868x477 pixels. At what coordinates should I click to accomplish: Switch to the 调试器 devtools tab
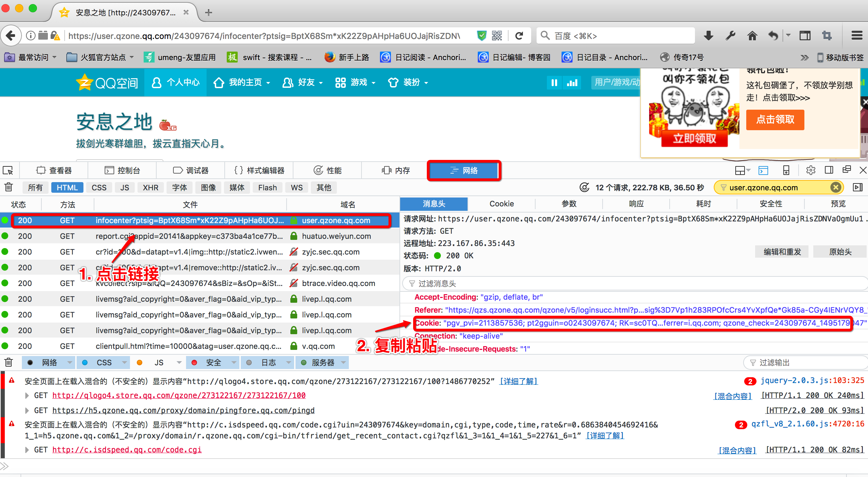[191, 170]
